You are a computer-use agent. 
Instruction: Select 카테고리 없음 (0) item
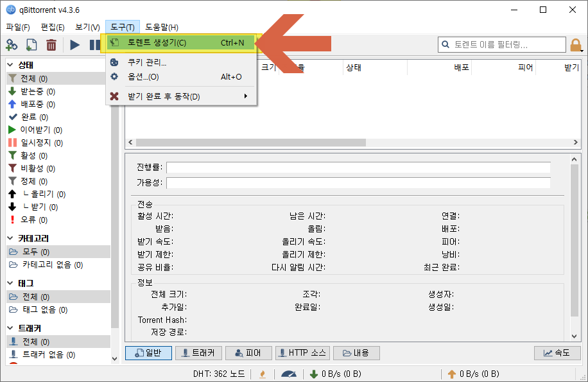[x=58, y=265]
